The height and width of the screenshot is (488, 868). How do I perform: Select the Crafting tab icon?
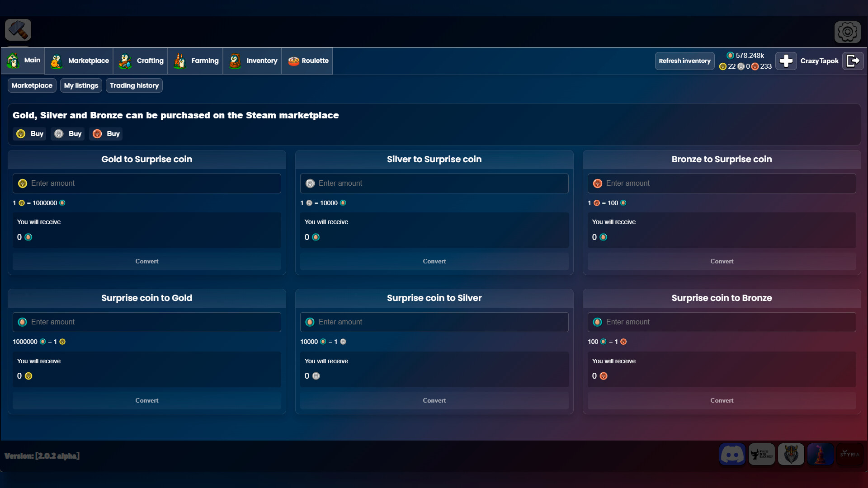tap(125, 61)
